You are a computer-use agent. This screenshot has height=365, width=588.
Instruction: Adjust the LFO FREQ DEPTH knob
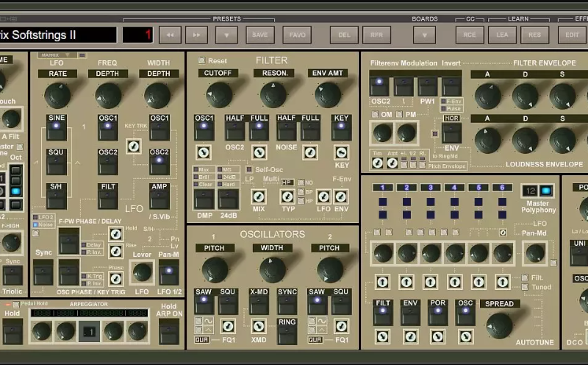point(108,96)
